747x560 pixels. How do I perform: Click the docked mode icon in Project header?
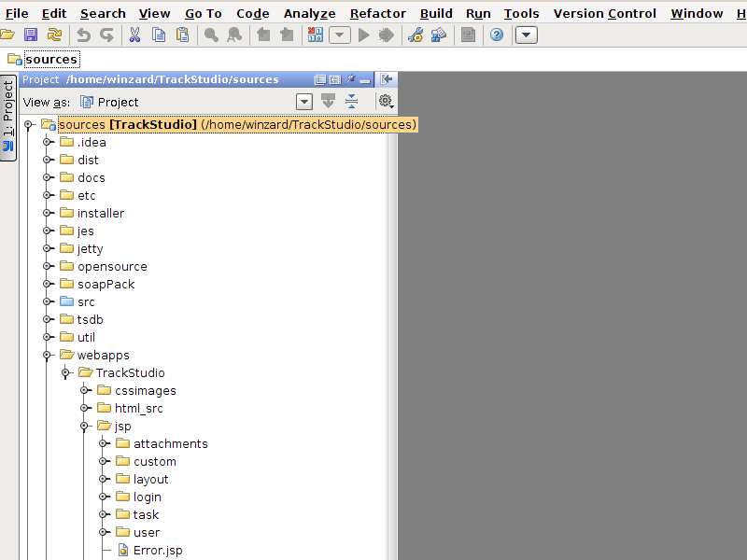(335, 79)
